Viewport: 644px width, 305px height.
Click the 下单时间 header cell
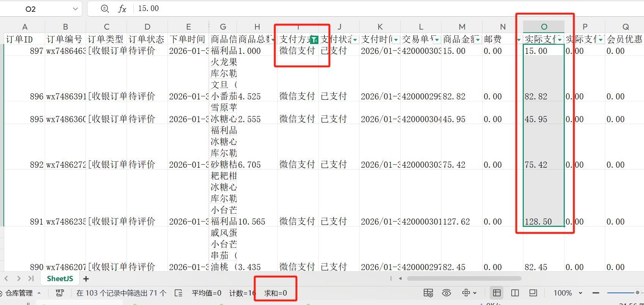188,39
